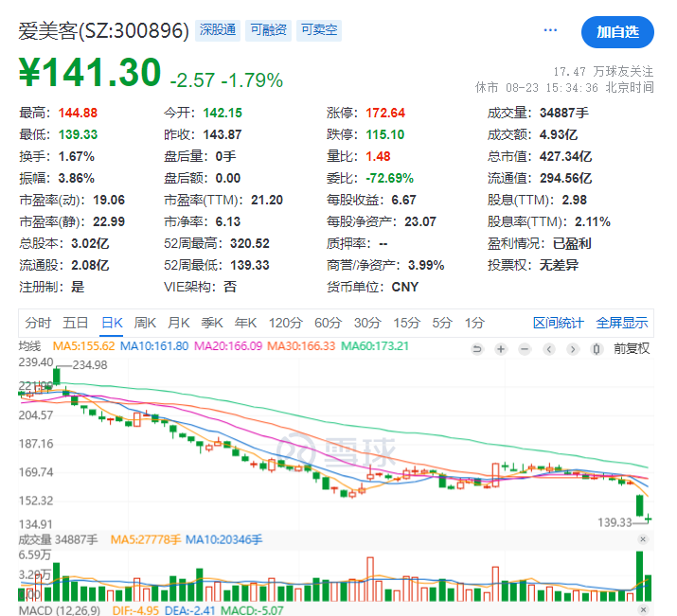Image resolution: width=677 pixels, height=616 pixels.
Task: Click the 139.33 low price chart marker
Action: click(x=615, y=522)
